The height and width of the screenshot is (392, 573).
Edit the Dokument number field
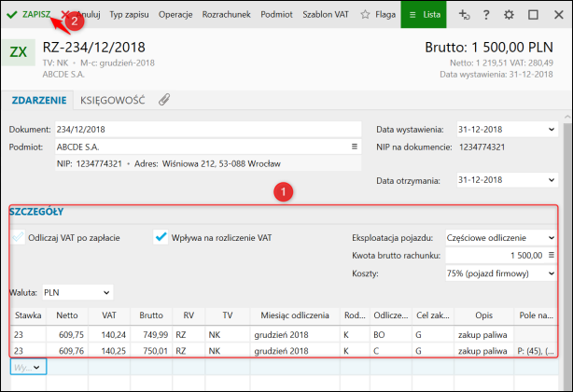click(x=208, y=130)
